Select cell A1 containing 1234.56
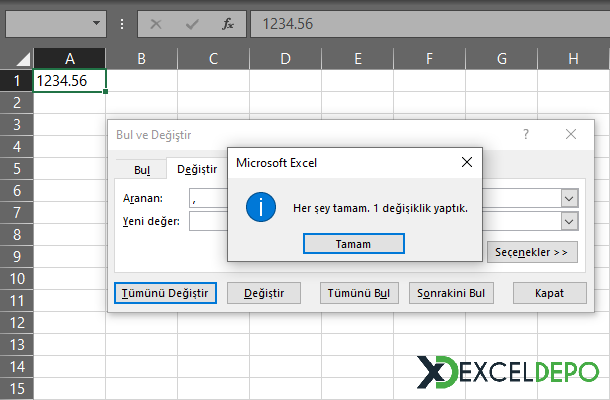 pyautogui.click(x=70, y=81)
